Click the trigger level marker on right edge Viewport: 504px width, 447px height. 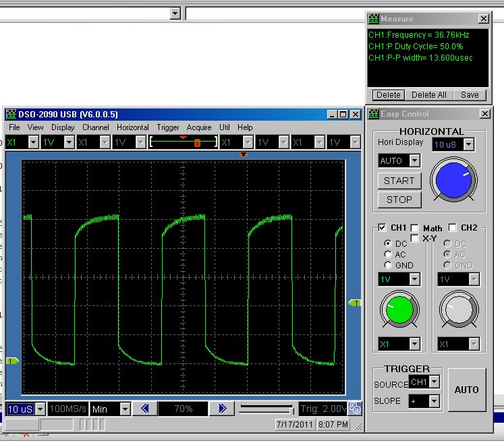354,303
